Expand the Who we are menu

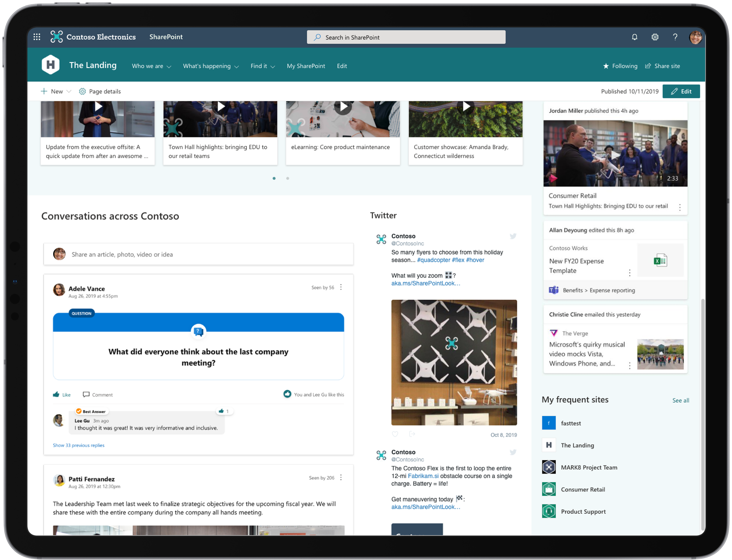coord(151,66)
